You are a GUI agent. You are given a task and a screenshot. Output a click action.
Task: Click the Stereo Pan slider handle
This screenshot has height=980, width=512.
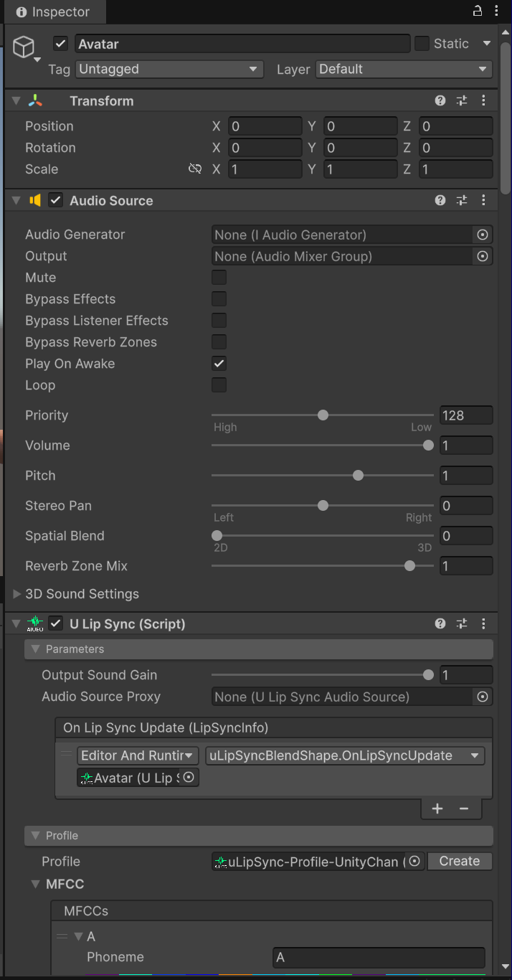(323, 506)
